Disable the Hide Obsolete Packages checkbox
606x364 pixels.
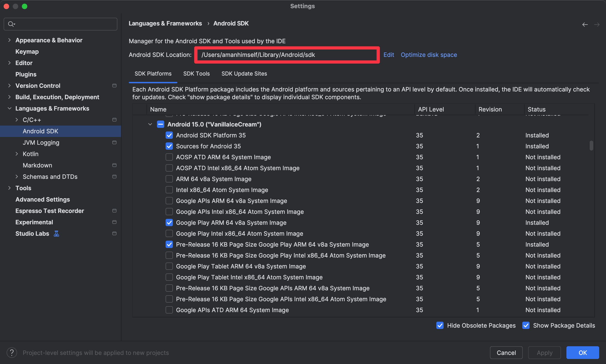[x=440, y=325]
